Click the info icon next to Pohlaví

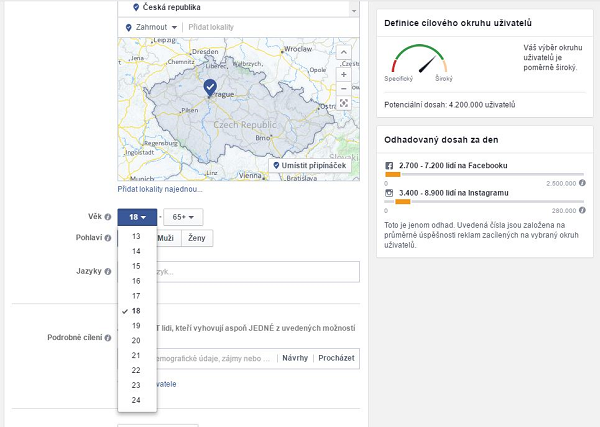point(108,238)
